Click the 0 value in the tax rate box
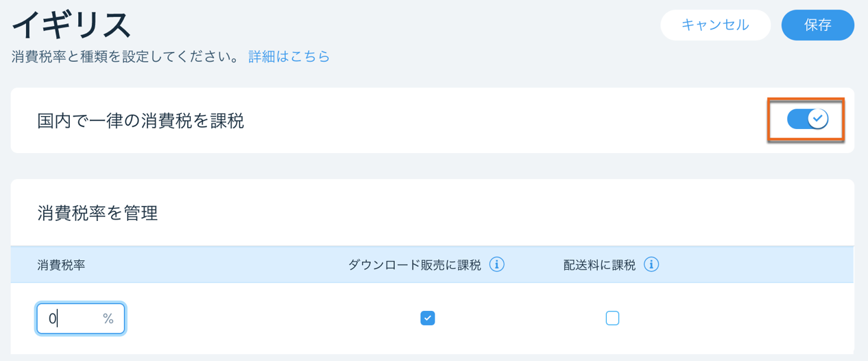The width and height of the screenshot is (868, 361). pos(52,318)
